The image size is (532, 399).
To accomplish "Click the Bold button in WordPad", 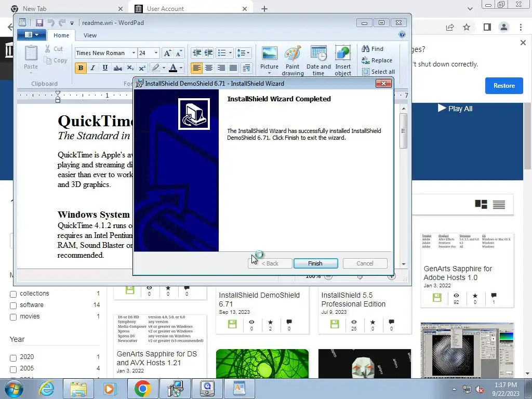I will point(81,68).
